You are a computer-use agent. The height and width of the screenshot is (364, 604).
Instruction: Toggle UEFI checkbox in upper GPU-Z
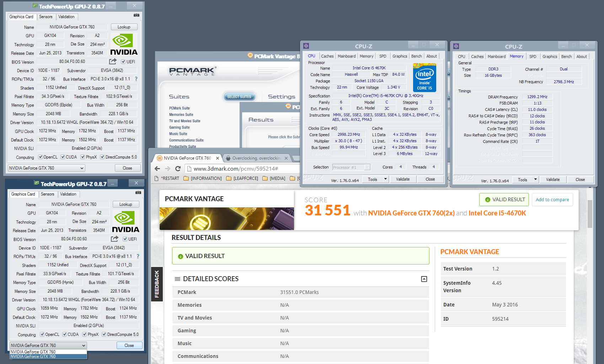tap(123, 62)
